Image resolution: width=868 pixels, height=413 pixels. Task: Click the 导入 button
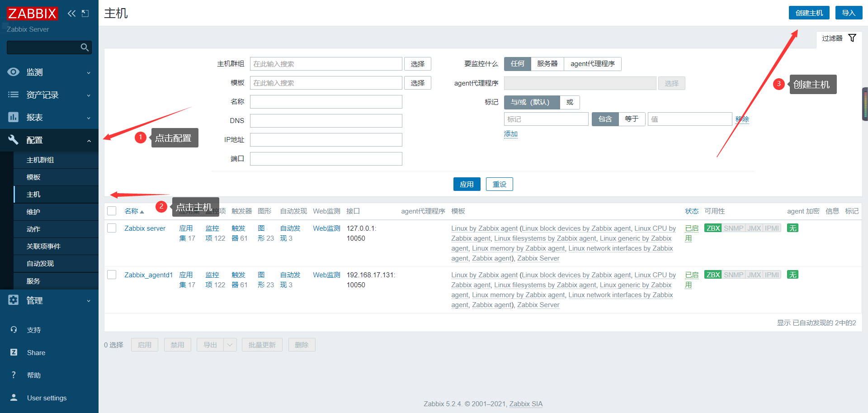(849, 13)
